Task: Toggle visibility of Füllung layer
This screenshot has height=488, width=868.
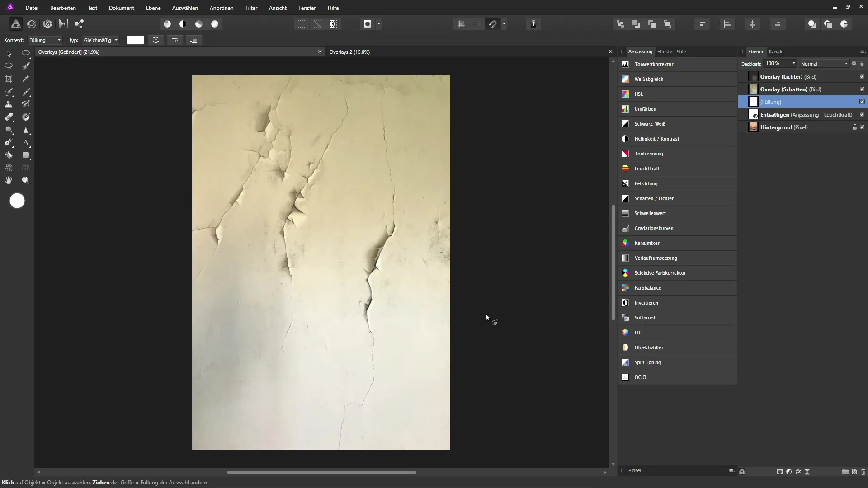Action: [862, 102]
